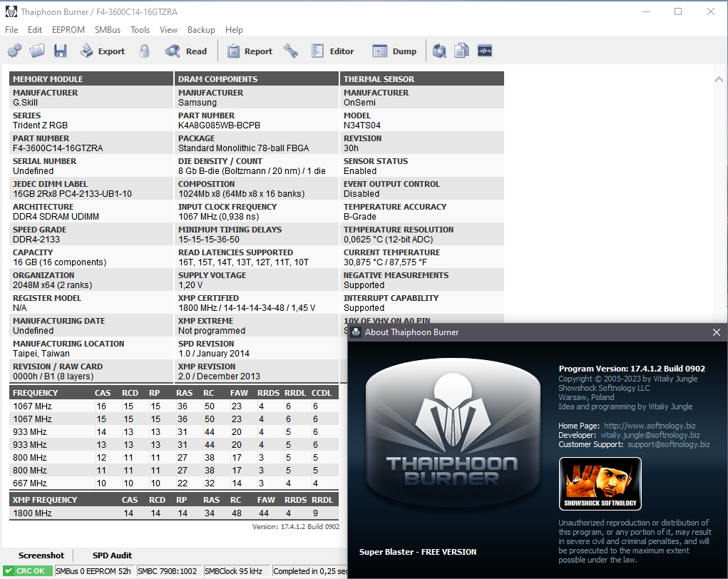
Task: Open the File menu
Action: [11, 30]
